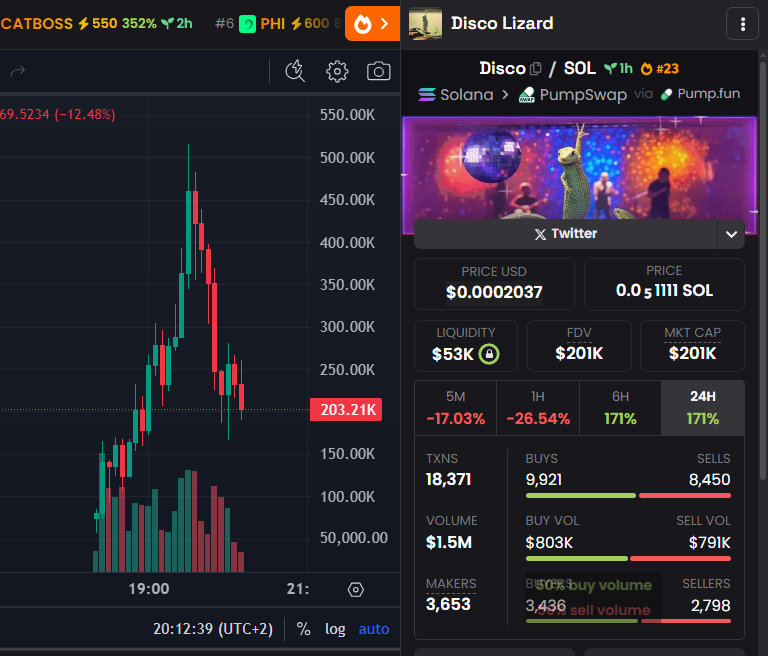This screenshot has height=656, width=768.
Task: Click the buyers versus sellers ratio bar
Action: 628,621
